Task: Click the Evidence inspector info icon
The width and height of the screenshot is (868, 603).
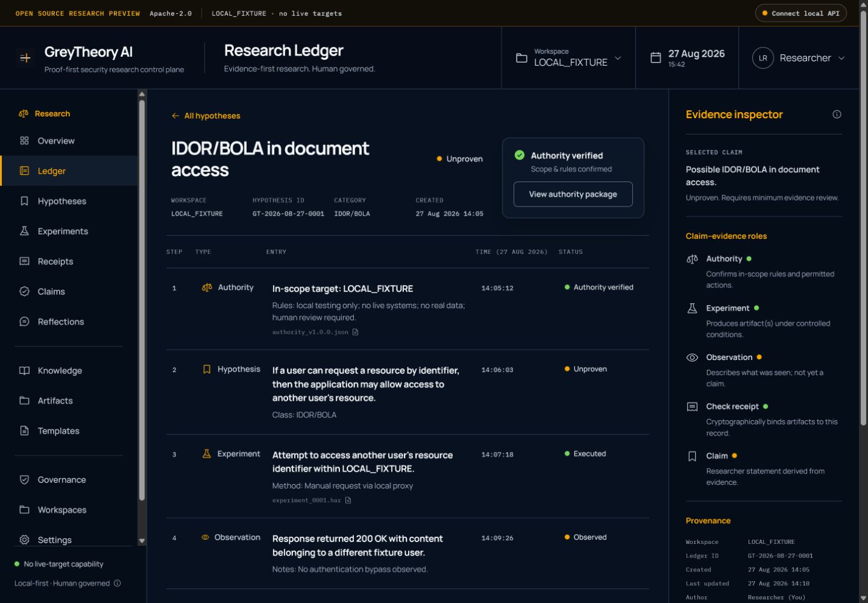Action: pos(837,115)
